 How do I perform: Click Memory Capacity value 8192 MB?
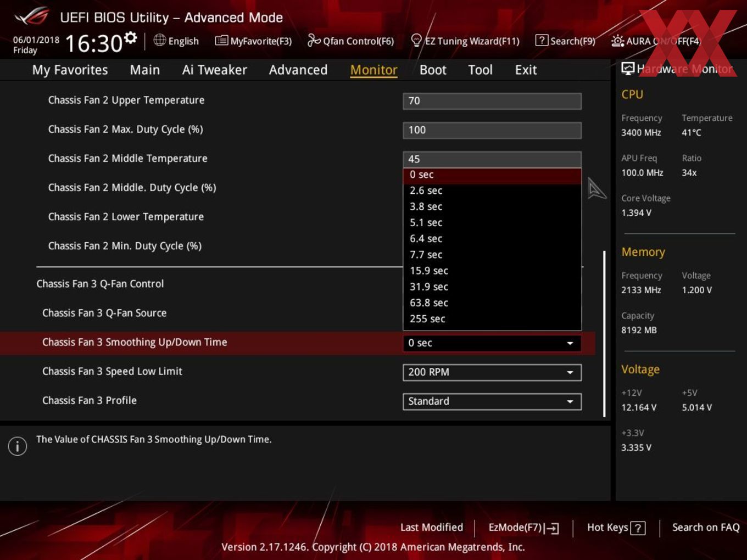point(639,330)
